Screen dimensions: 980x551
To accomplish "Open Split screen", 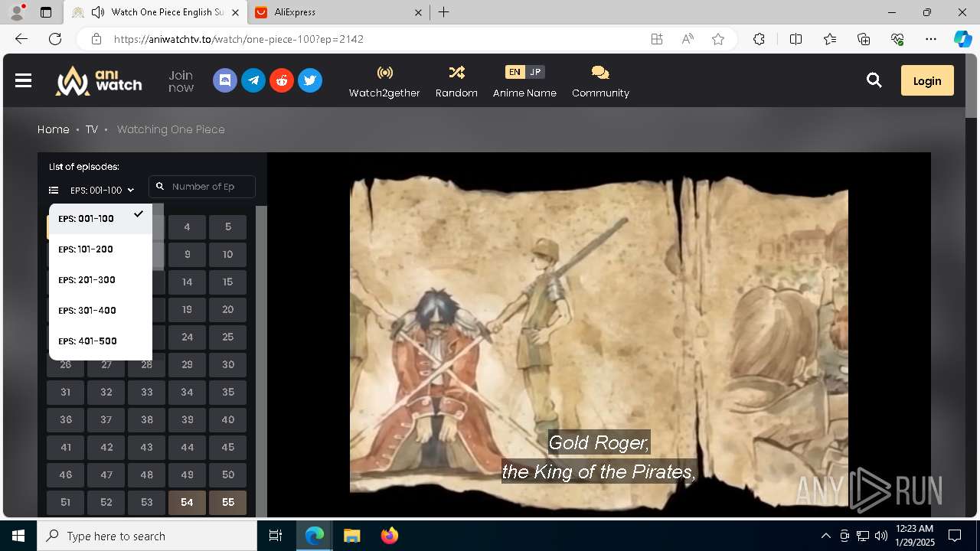I will click(x=795, y=39).
